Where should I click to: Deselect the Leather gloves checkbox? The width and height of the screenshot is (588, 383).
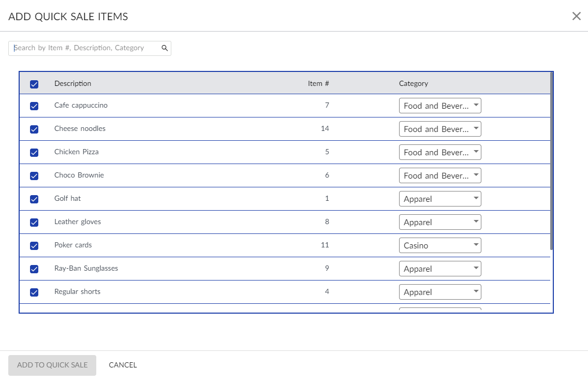(34, 222)
